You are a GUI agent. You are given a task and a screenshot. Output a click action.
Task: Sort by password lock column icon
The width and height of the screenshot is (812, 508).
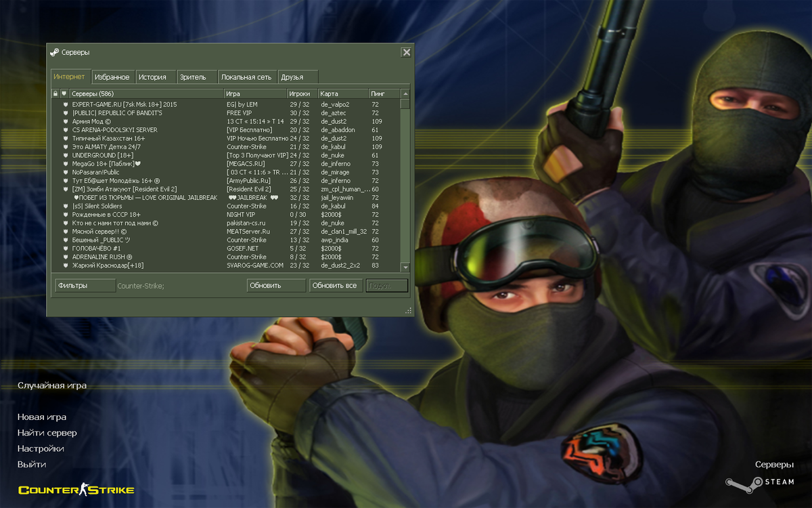pos(55,93)
